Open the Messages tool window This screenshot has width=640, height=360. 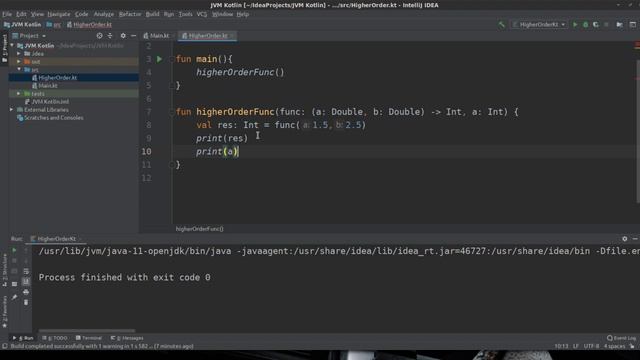click(127, 338)
